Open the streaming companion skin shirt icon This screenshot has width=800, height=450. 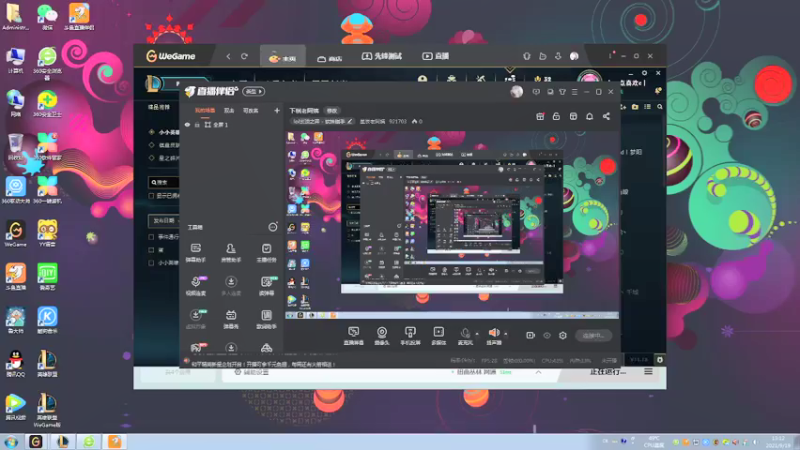562,92
